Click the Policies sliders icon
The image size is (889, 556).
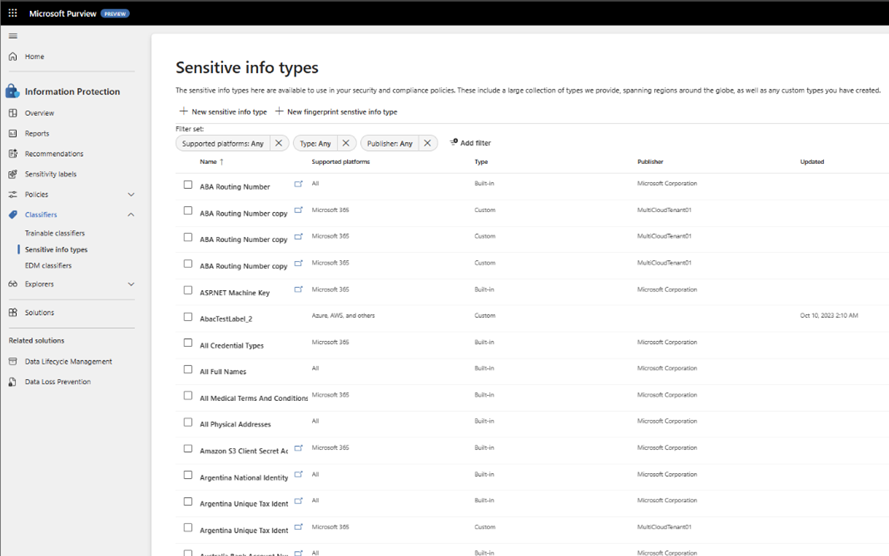click(13, 194)
